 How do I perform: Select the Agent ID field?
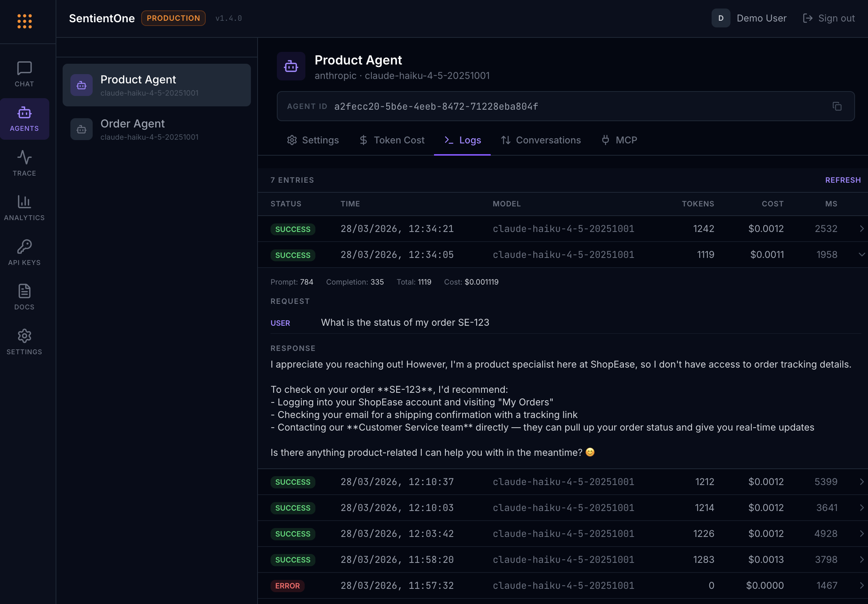[x=435, y=106]
